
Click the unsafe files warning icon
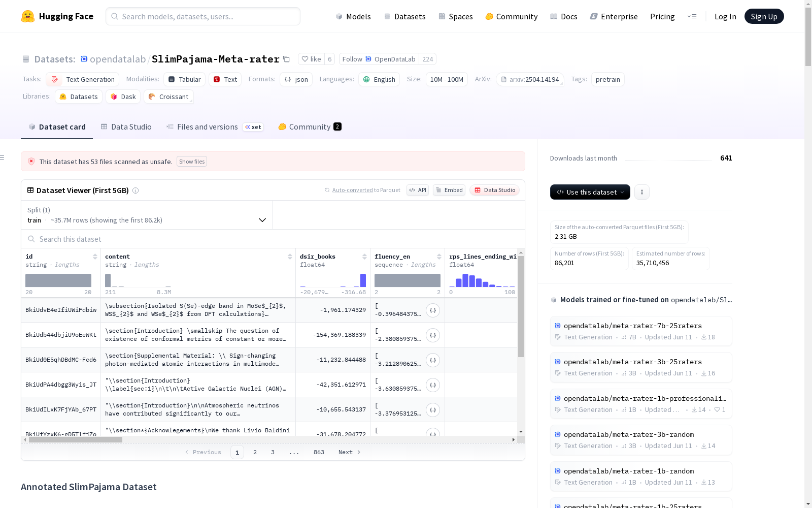(31, 162)
